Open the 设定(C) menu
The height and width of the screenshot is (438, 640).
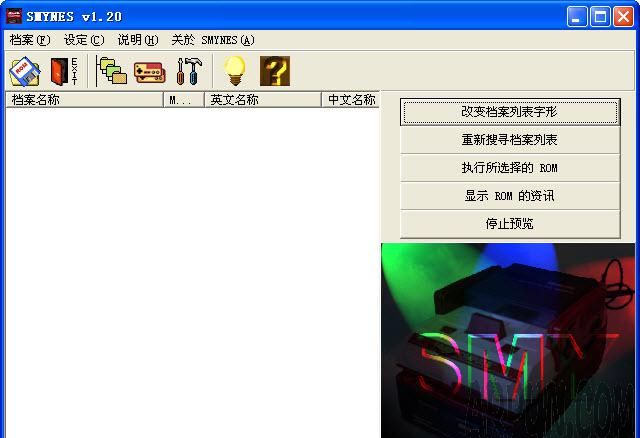coord(84,40)
